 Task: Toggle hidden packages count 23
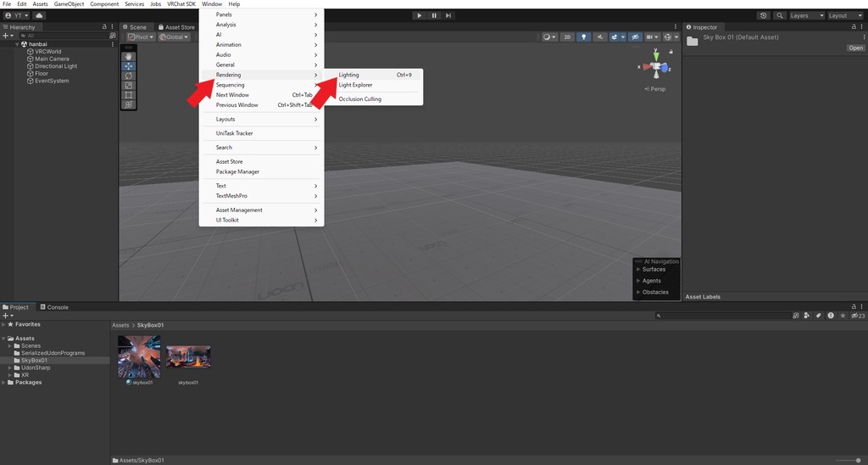point(858,316)
